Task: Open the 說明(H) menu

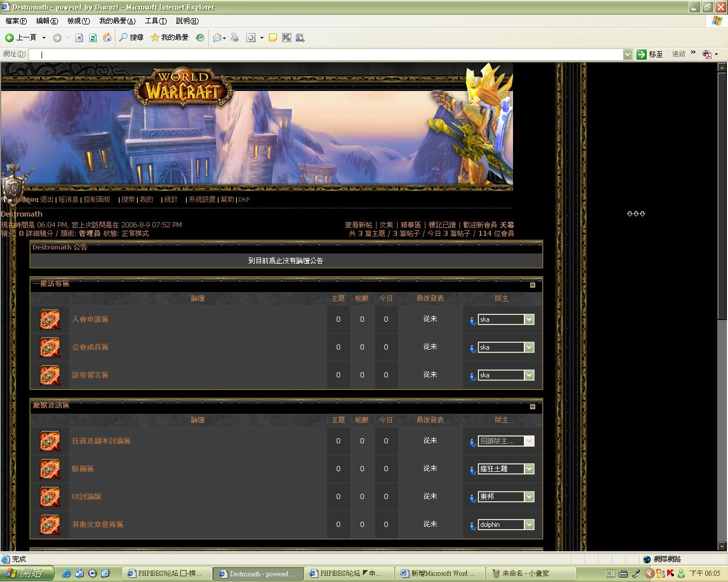Action: pyautogui.click(x=187, y=21)
